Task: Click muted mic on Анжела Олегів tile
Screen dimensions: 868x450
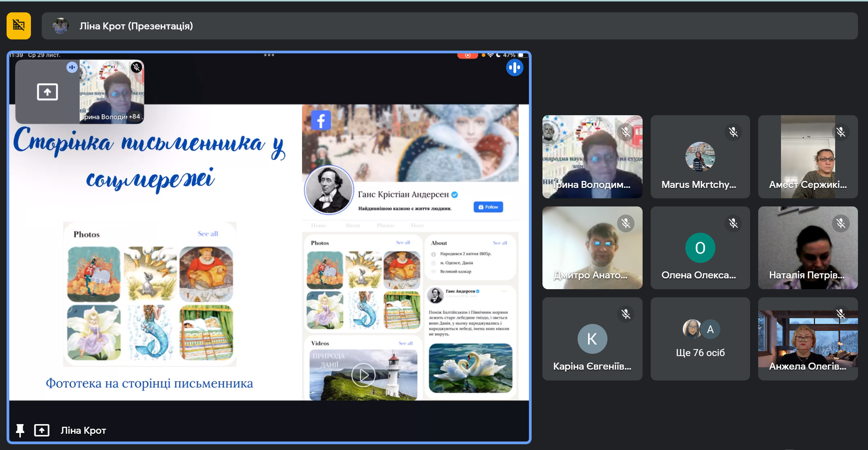Action: 841,314
